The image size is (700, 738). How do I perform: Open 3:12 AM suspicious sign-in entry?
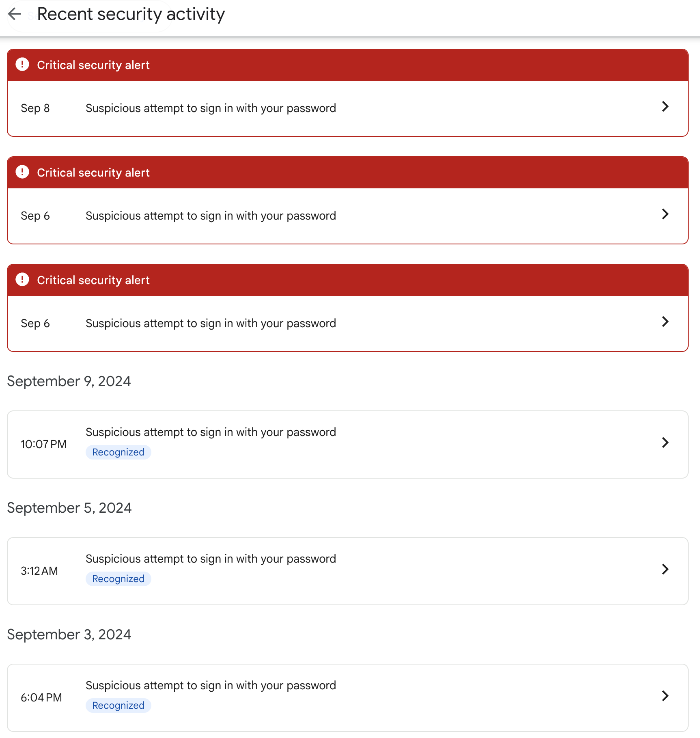211,559
